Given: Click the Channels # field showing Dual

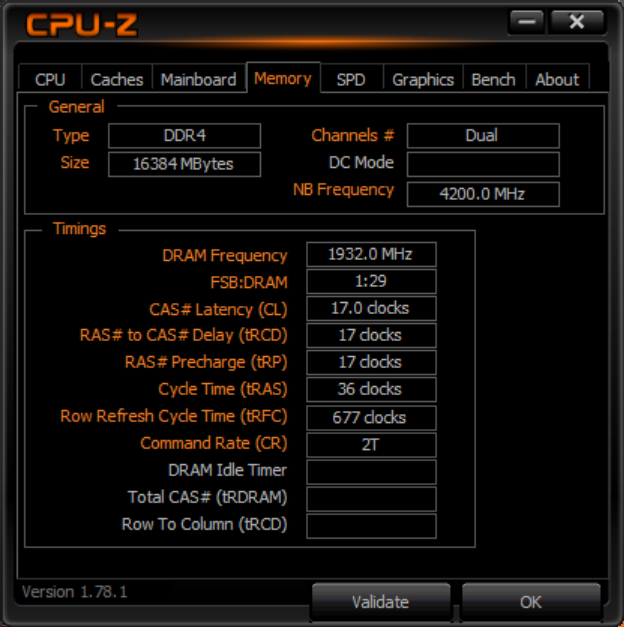Looking at the screenshot, I should tap(483, 136).
